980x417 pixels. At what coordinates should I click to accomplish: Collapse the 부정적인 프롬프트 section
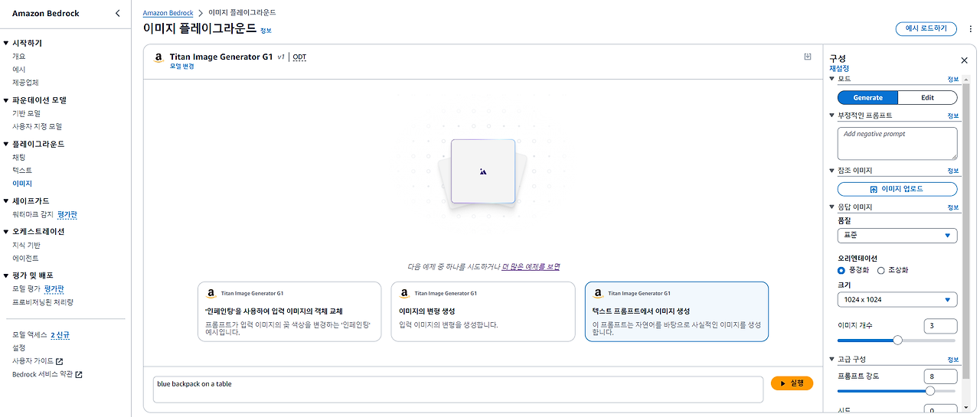833,116
